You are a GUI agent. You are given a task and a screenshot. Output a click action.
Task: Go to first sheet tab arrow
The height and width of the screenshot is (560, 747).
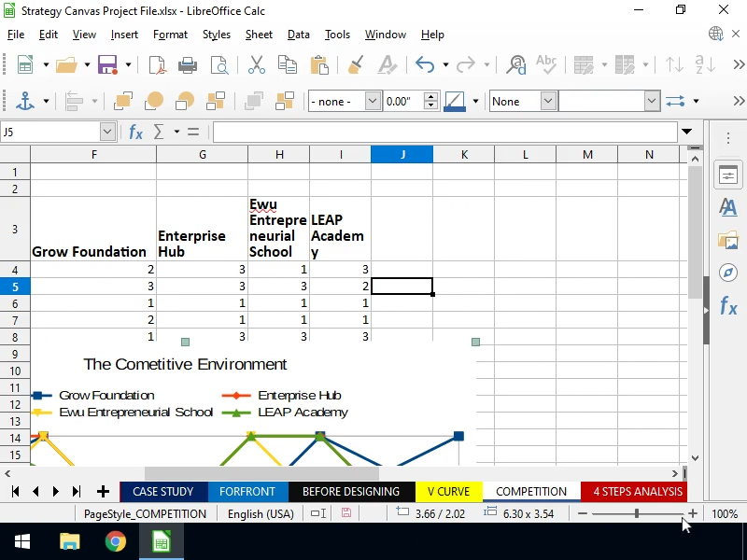click(15, 492)
